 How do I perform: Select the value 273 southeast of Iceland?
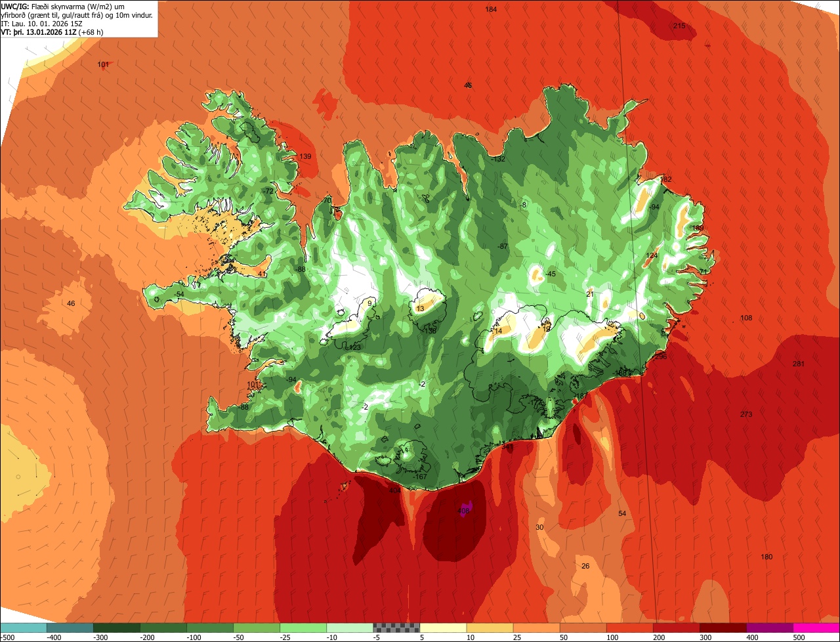[x=746, y=414]
